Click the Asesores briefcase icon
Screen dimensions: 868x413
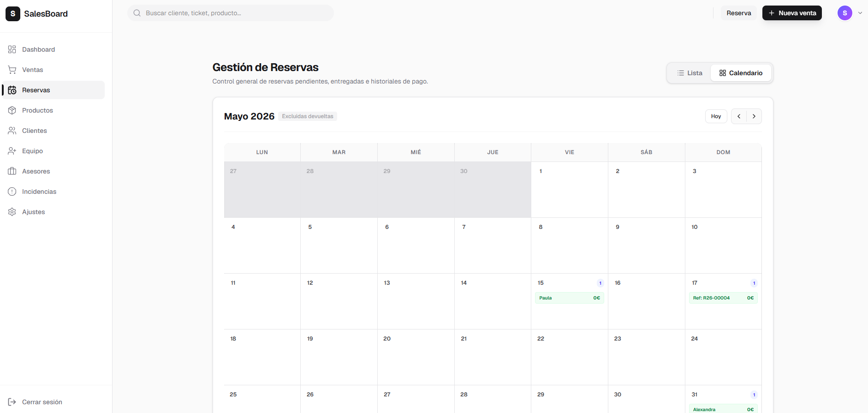point(12,171)
